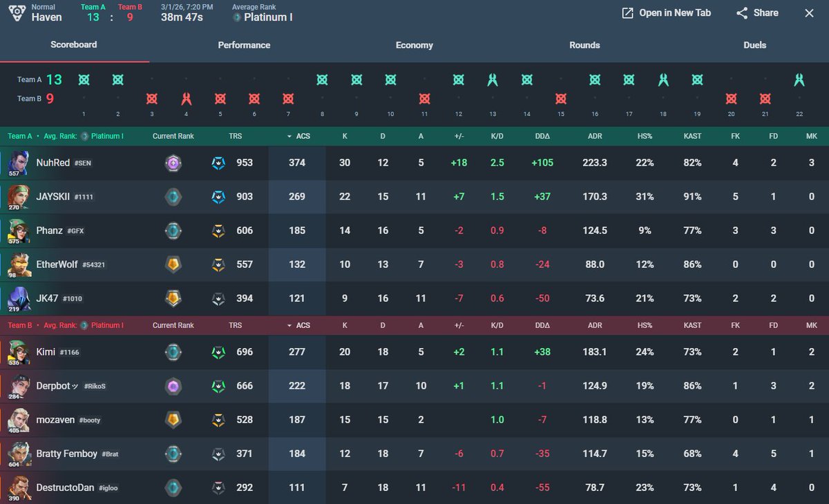829x504 pixels.
Task: Click JK47's agent portrait
Action: click(18, 298)
